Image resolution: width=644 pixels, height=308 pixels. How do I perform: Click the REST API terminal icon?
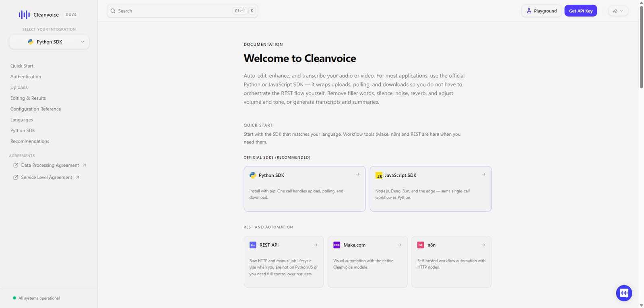point(253,245)
